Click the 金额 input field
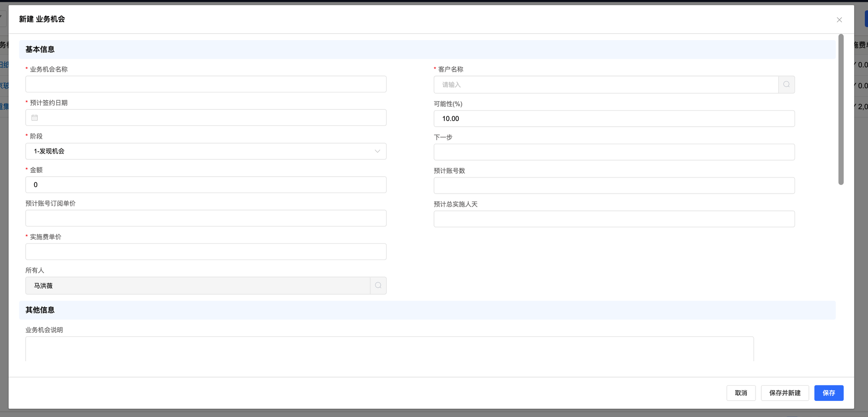Viewport: 868px width, 417px height. point(206,185)
